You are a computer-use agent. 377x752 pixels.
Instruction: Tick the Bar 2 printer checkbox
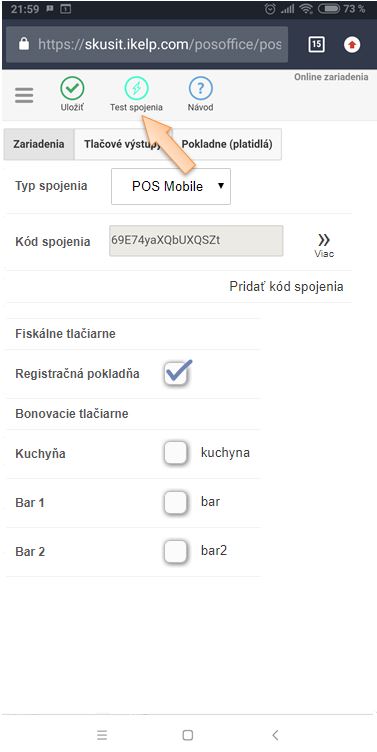[176, 552]
